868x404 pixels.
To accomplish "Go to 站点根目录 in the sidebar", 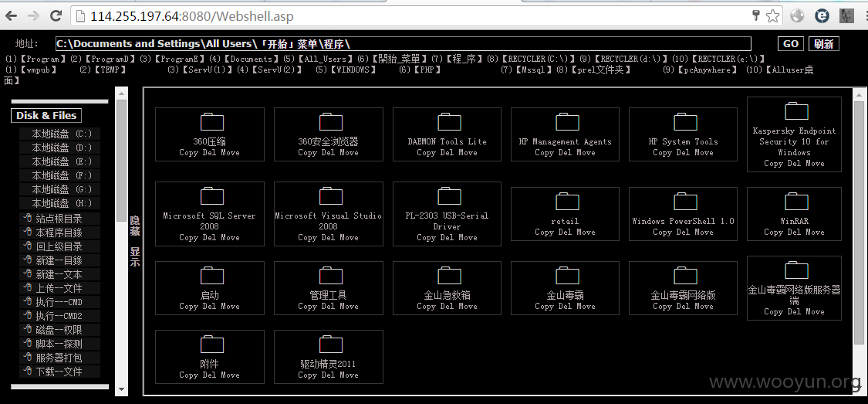I will [x=59, y=219].
